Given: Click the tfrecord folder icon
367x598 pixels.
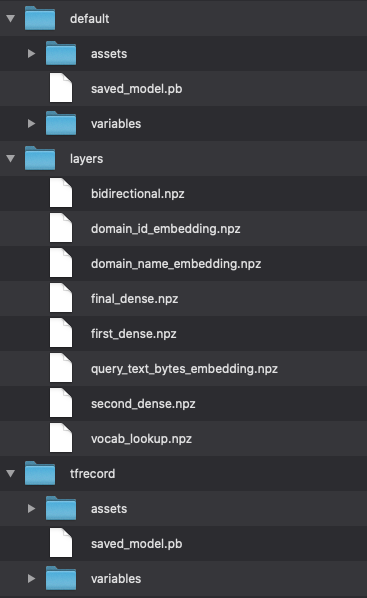Looking at the screenshot, I should click(40, 473).
